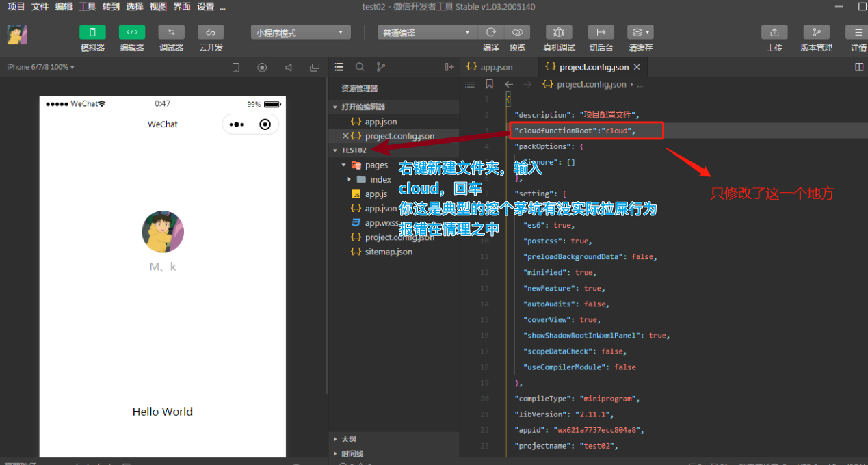Click the simulator record circle icon
The width and height of the screenshot is (868, 465).
click(x=262, y=68)
